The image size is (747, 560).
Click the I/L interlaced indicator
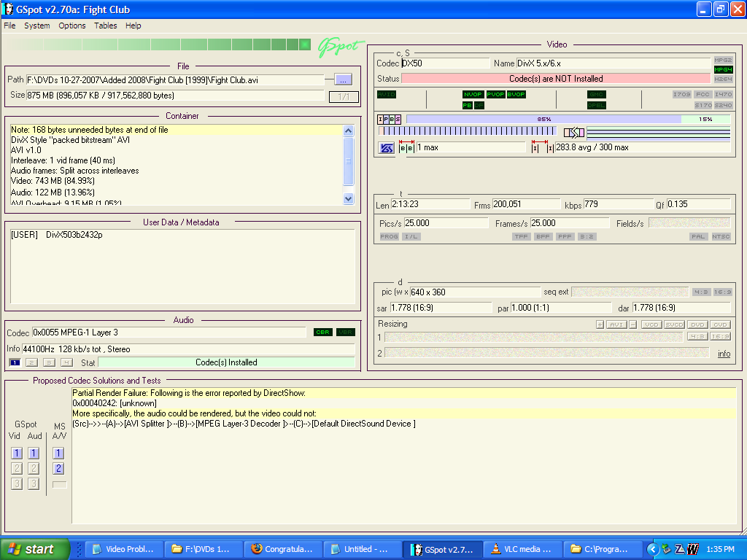(411, 237)
